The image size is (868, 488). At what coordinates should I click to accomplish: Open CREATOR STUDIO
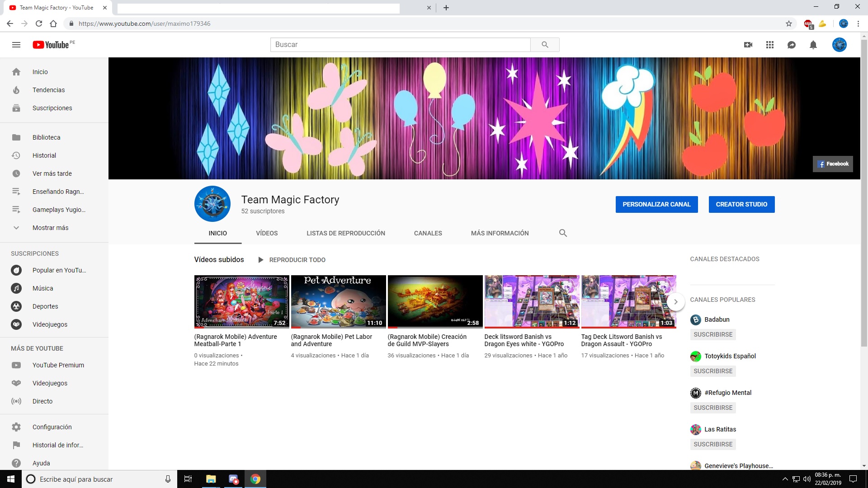741,204
